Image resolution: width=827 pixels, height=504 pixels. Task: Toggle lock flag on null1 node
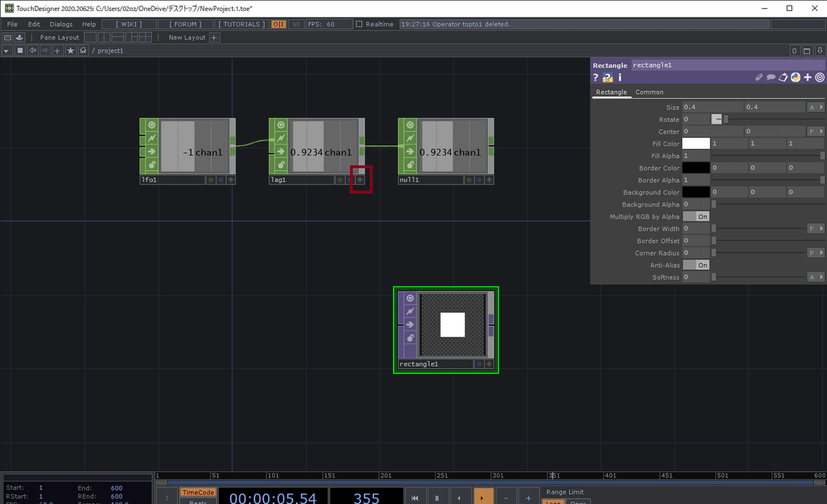click(x=410, y=165)
